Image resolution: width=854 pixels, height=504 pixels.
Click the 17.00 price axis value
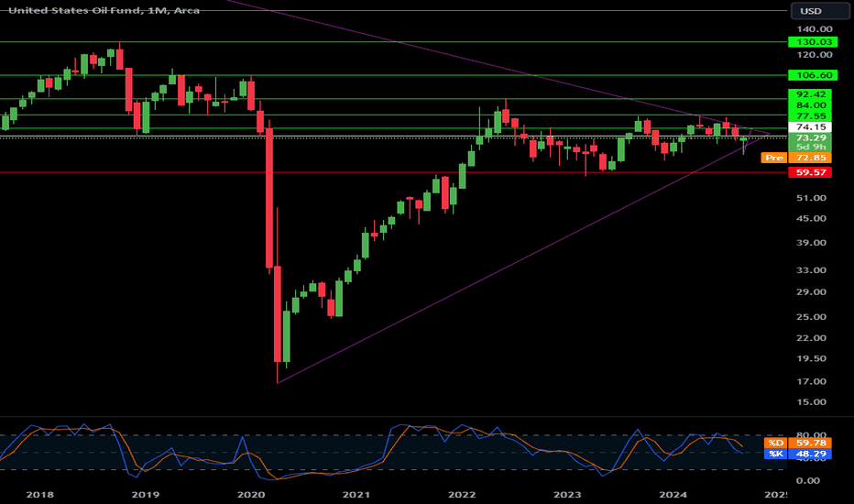(811, 382)
